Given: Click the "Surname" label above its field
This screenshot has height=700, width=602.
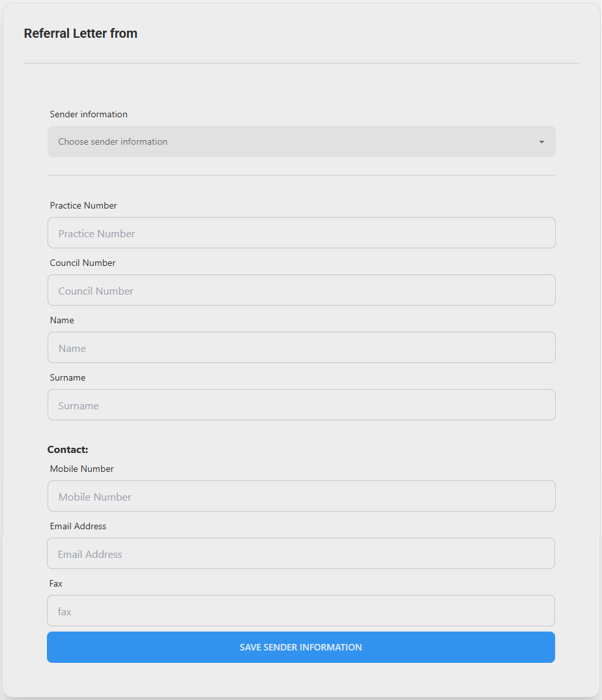Looking at the screenshot, I should coord(68,377).
